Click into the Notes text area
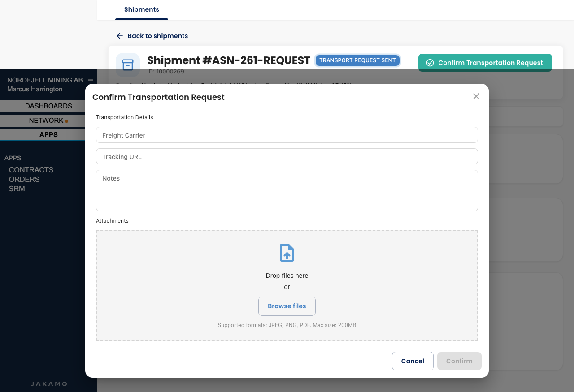 (x=287, y=190)
